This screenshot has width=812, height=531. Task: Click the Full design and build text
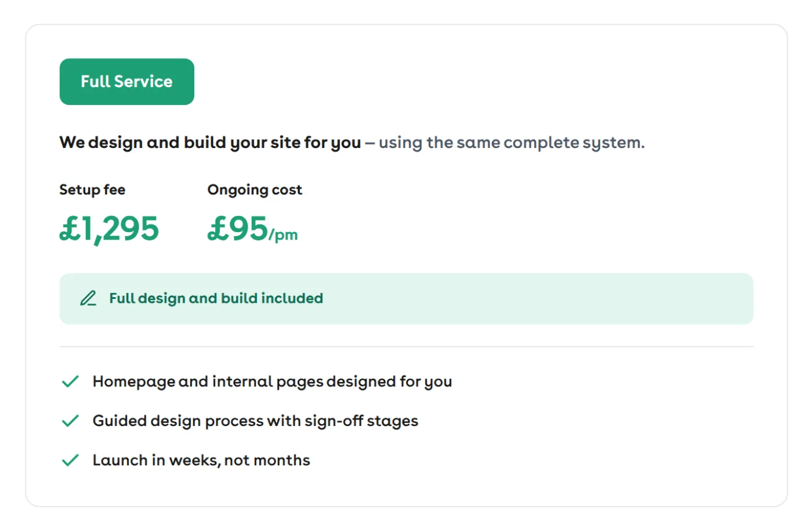click(x=183, y=298)
